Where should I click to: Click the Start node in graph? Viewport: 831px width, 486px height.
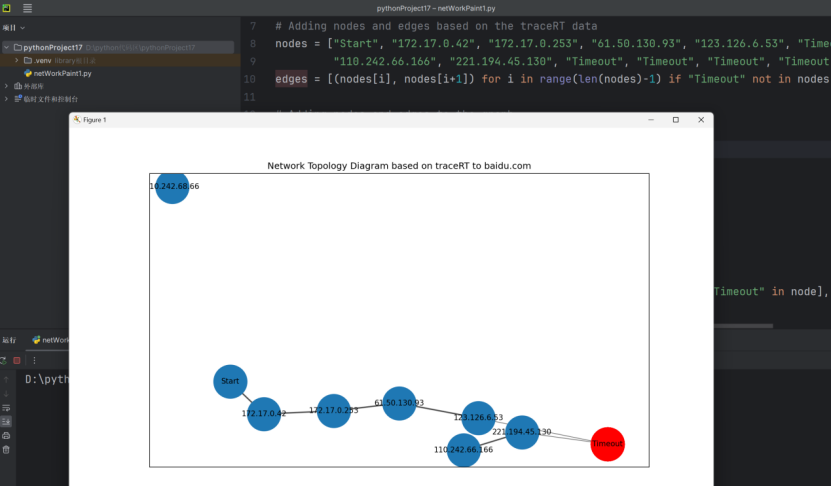point(230,382)
